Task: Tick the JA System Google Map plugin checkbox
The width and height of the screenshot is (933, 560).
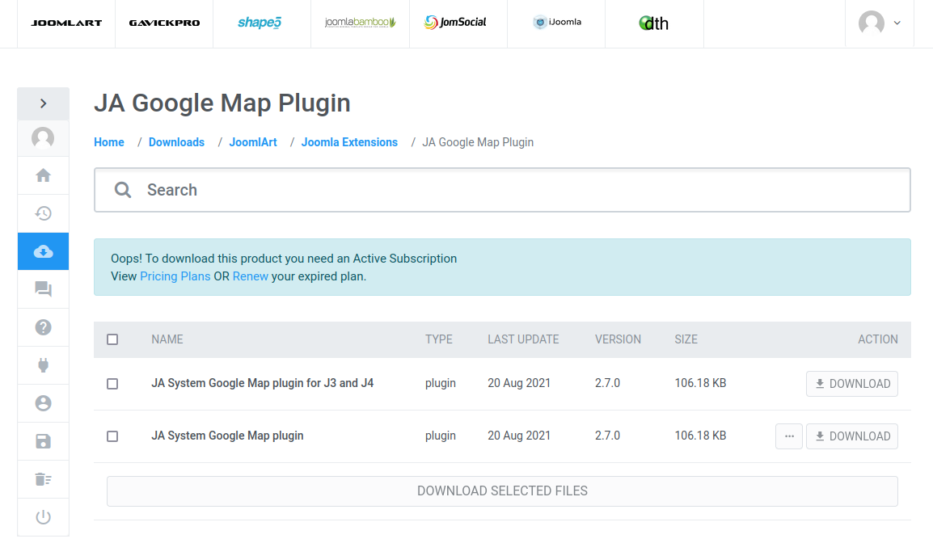Action: (x=112, y=436)
